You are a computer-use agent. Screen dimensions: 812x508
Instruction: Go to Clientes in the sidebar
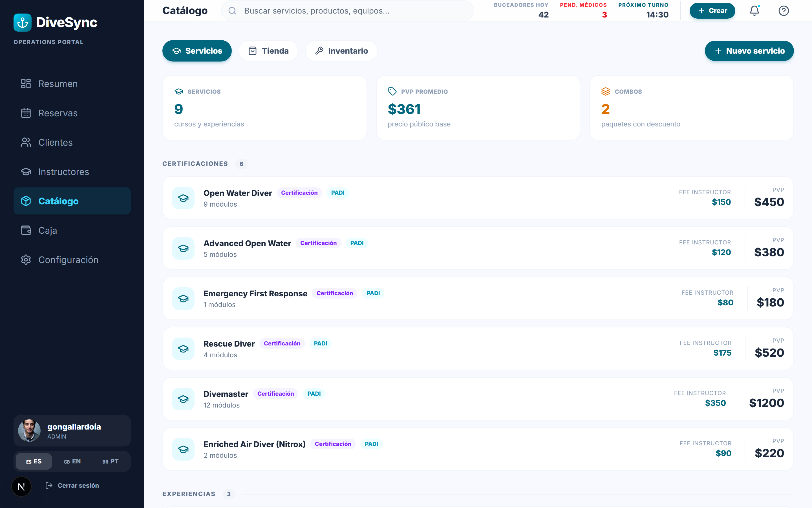(x=72, y=142)
